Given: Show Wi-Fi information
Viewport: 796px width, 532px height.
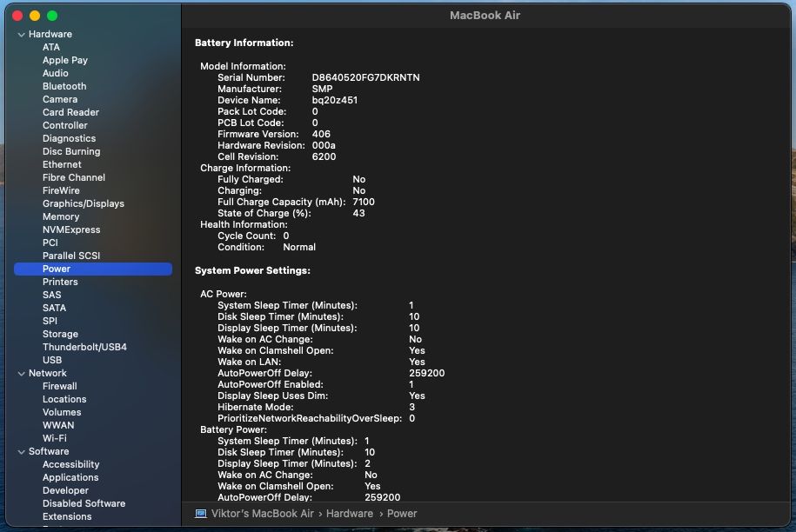Looking at the screenshot, I should click(x=54, y=438).
